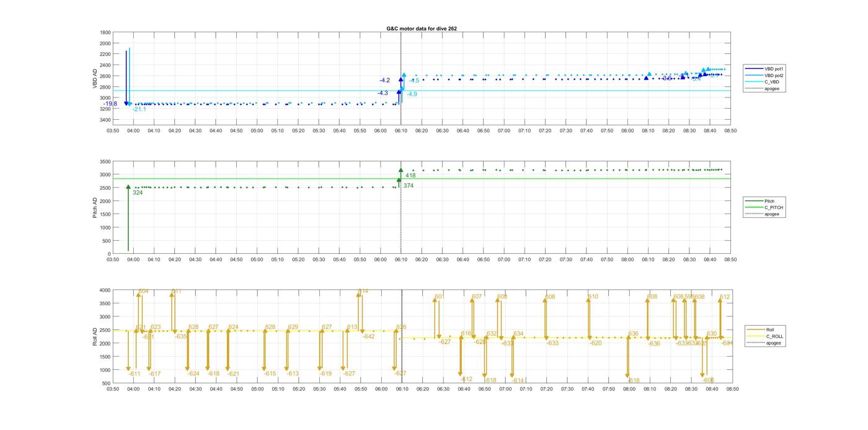868x430 pixels.
Task: Click the '610' roll data label
Action: [593, 297]
